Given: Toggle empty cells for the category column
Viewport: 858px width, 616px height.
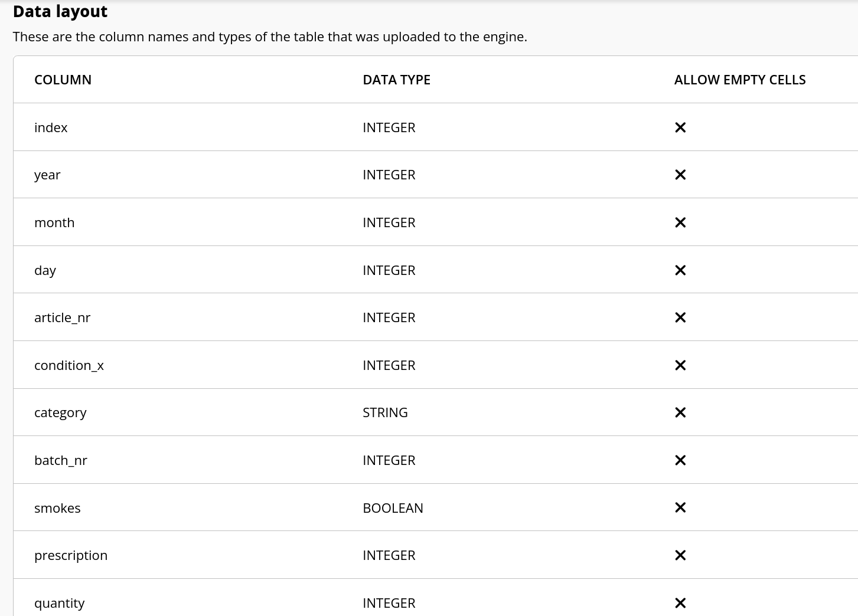Looking at the screenshot, I should (680, 412).
